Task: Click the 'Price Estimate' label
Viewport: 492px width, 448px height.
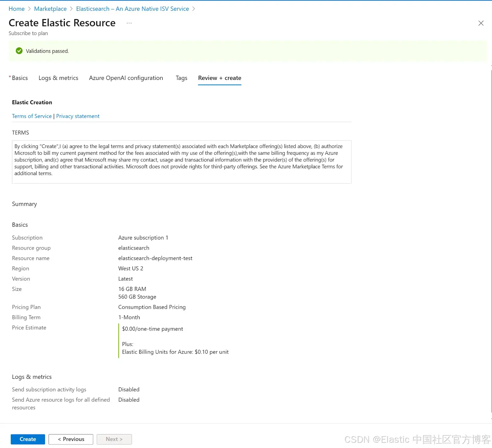Action: tap(29, 327)
